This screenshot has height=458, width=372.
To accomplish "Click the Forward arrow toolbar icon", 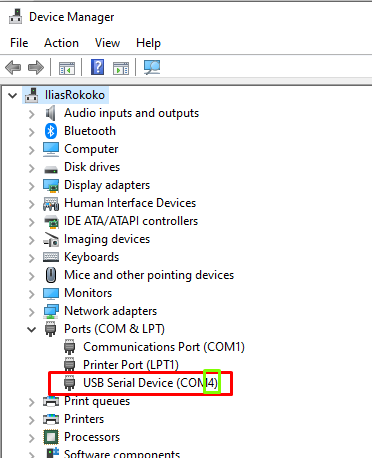I will 36,68.
